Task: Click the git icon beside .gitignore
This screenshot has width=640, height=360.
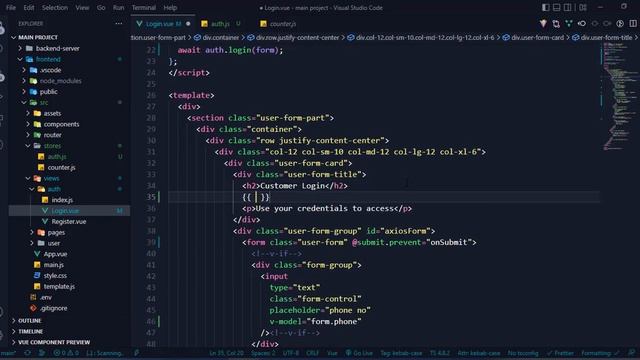Action: [33, 308]
